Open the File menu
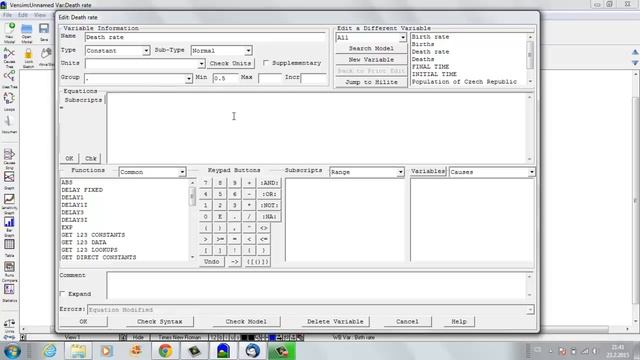 pyautogui.click(x=7, y=15)
